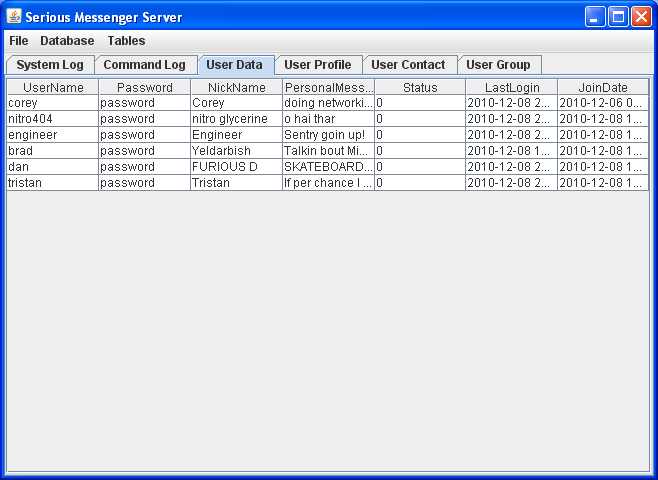Select the nitro404 user row
The height and width of the screenshot is (480, 658).
(53, 119)
